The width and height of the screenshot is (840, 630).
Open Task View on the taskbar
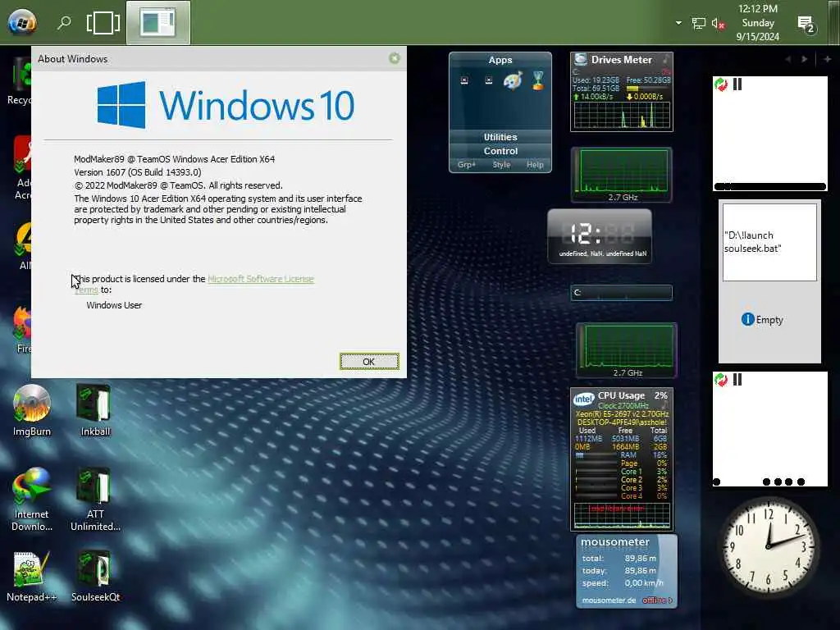point(103,22)
